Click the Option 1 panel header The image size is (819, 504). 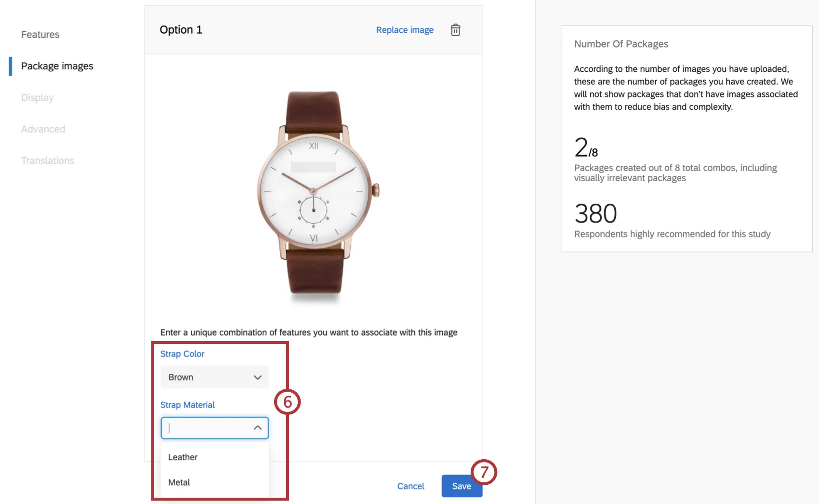coord(181,29)
